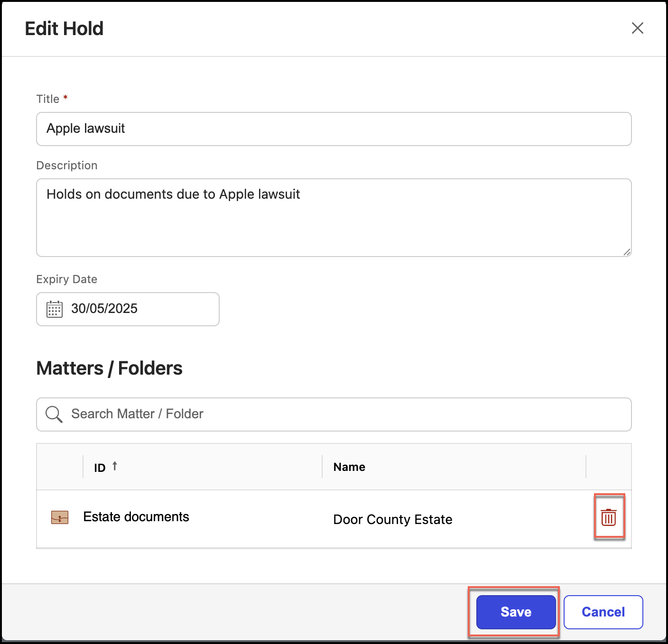Open the Expiry Date field showing 30/05/2025
Screen dimensions: 668x644
click(138, 309)
